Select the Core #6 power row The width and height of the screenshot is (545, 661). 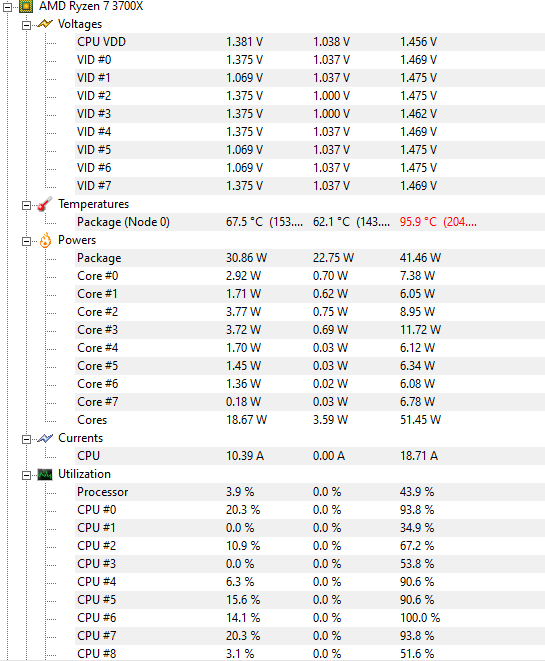pos(309,384)
